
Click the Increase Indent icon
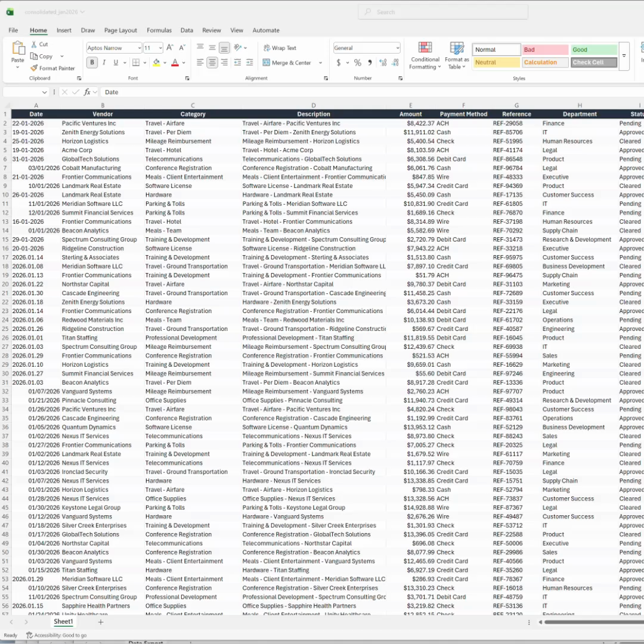[x=250, y=63]
